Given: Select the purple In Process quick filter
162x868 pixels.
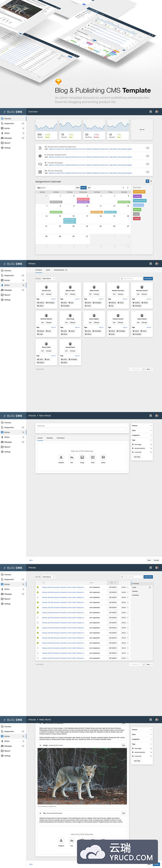Looking at the screenshot, I should [138, 196].
